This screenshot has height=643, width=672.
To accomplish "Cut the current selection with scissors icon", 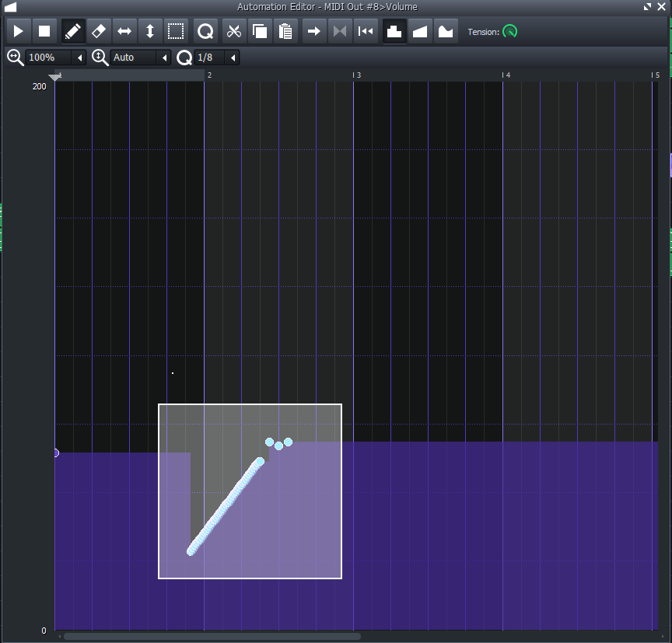I will pyautogui.click(x=233, y=31).
